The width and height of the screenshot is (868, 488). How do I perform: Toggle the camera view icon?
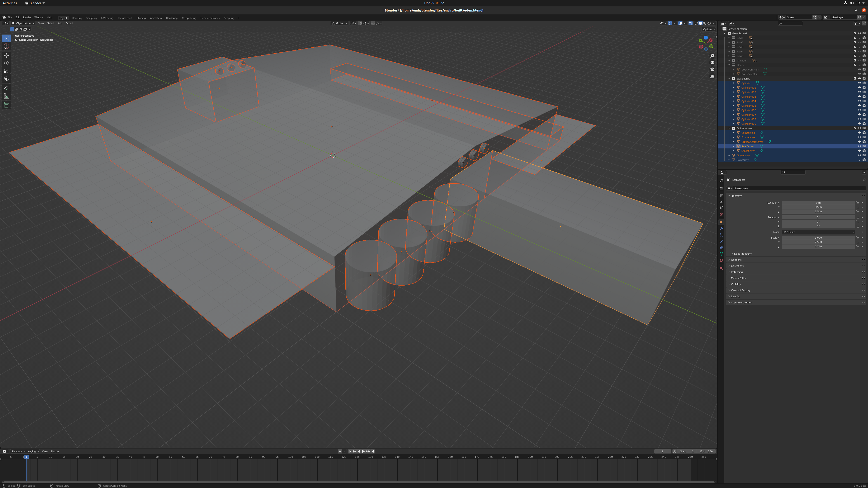coord(712,69)
